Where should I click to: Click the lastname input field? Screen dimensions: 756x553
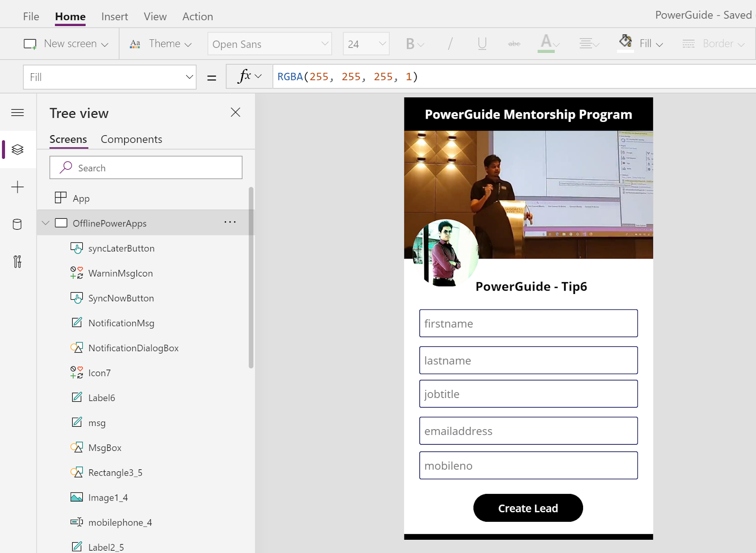528,360
